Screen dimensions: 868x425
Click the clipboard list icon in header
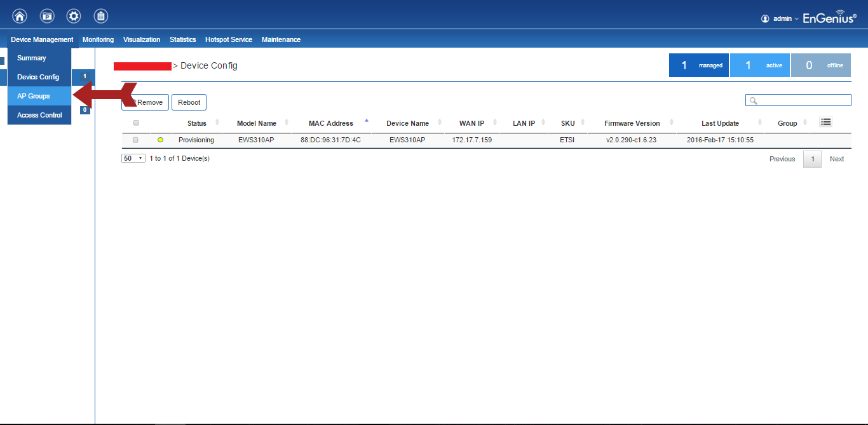(100, 17)
